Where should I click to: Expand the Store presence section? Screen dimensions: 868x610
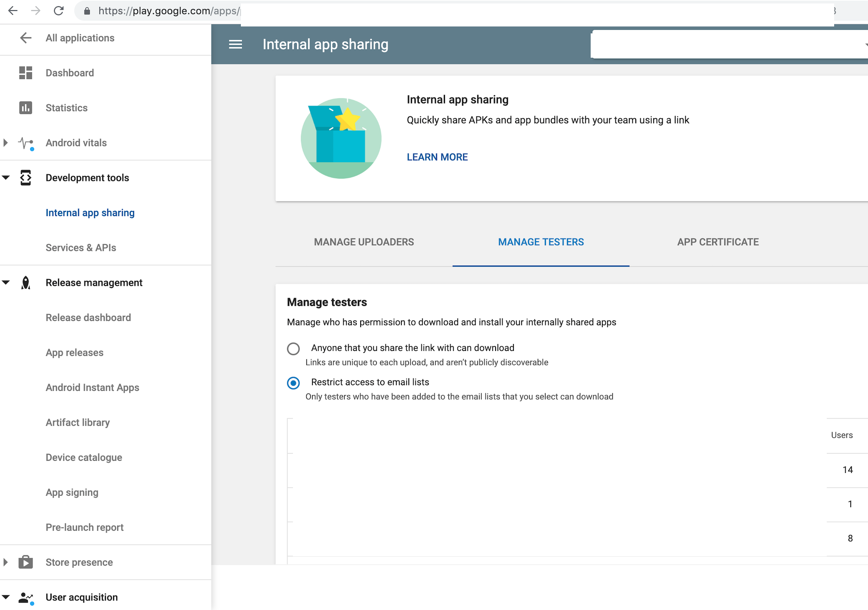6,562
